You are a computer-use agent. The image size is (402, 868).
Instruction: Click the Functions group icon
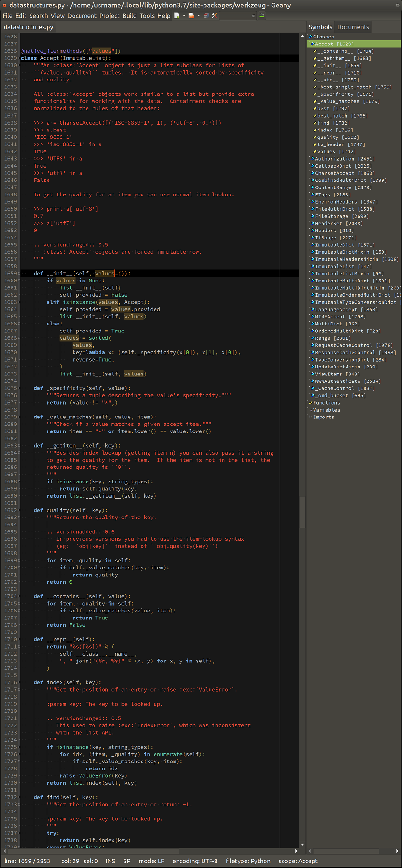pos(311,403)
